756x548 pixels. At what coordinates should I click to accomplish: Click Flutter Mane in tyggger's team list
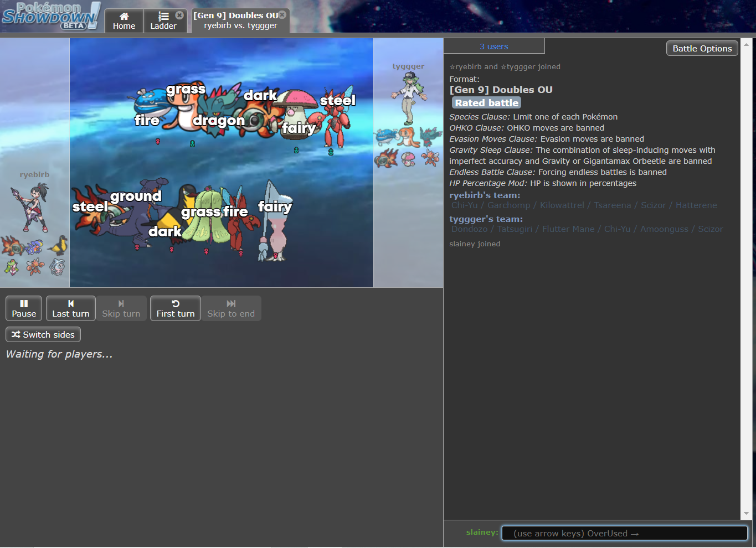click(568, 229)
